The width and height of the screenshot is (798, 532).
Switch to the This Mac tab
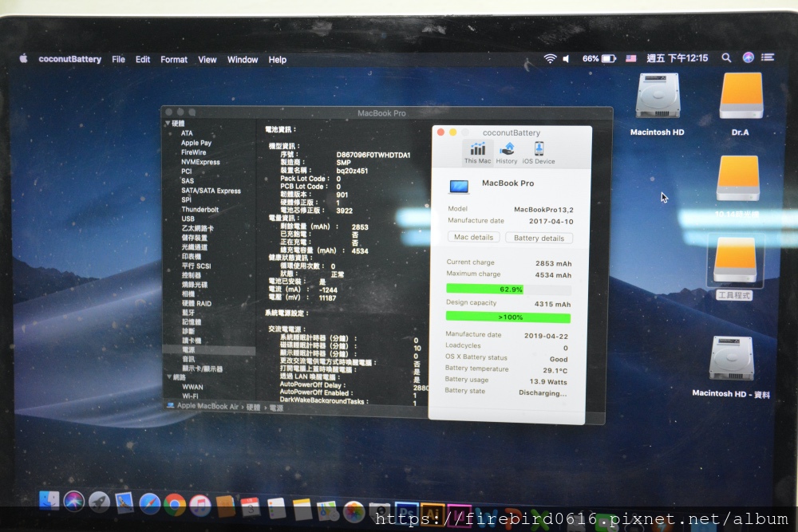(x=477, y=153)
